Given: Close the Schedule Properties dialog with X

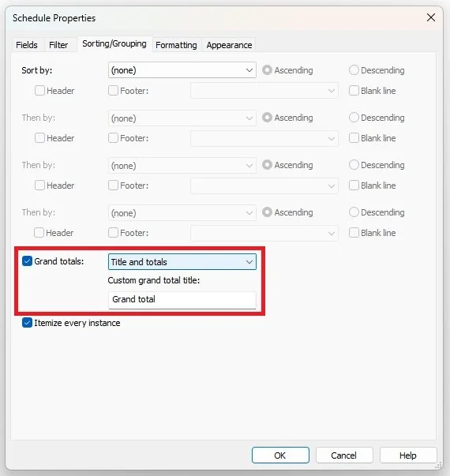Looking at the screenshot, I should (x=431, y=17).
